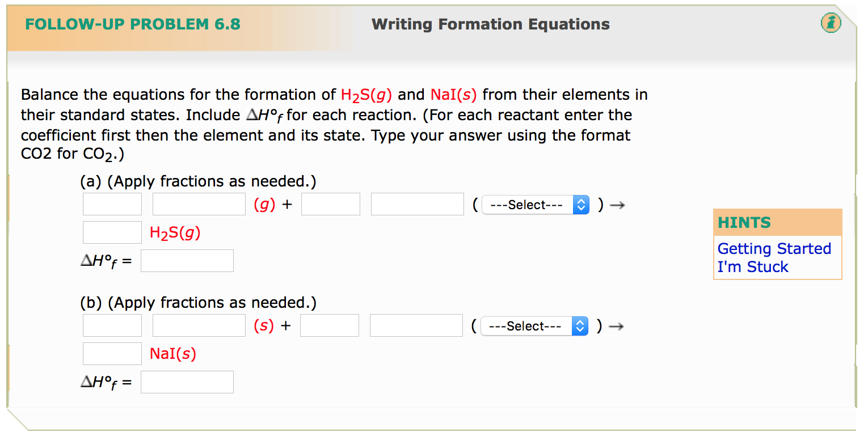Click the chevron on the part (b) Select control

point(579,326)
